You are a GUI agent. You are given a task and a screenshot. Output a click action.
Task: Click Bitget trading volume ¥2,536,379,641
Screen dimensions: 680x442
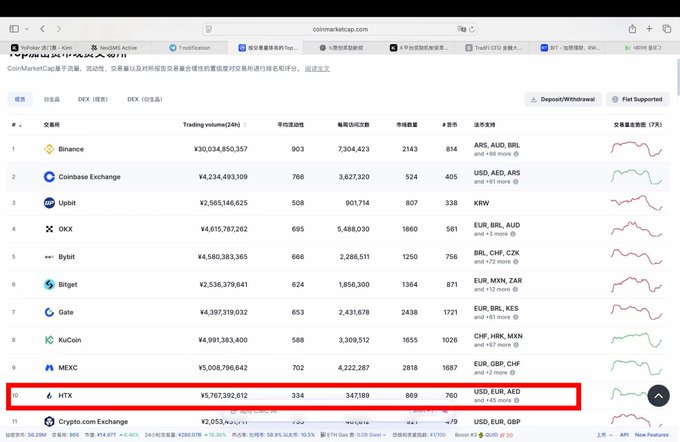tap(223, 285)
